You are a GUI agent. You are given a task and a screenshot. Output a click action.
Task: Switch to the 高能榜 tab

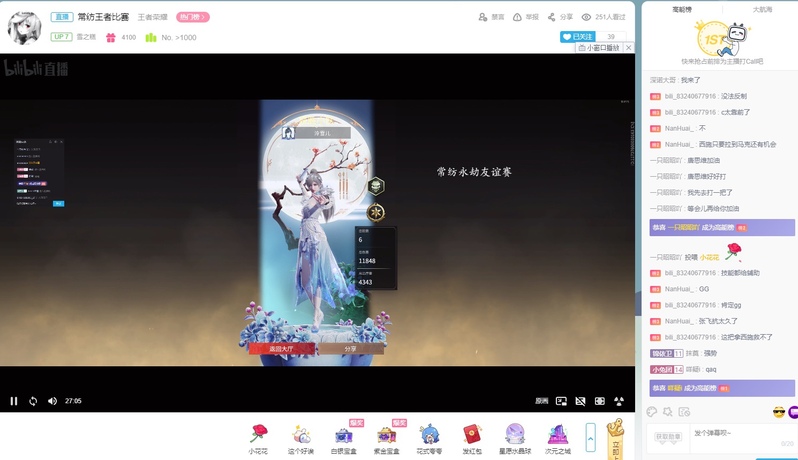(682, 9)
